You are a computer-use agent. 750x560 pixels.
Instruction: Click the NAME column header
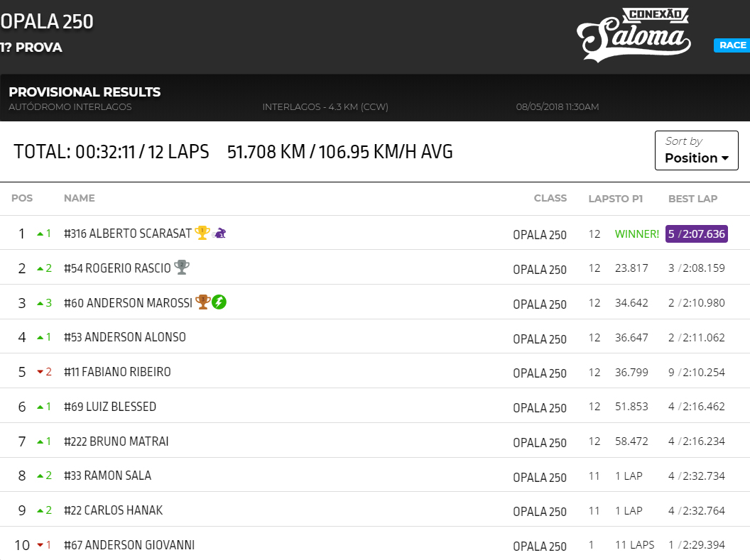[80, 199]
